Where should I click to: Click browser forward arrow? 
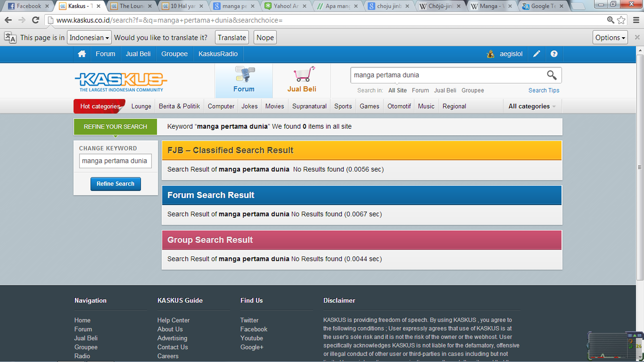pyautogui.click(x=22, y=20)
